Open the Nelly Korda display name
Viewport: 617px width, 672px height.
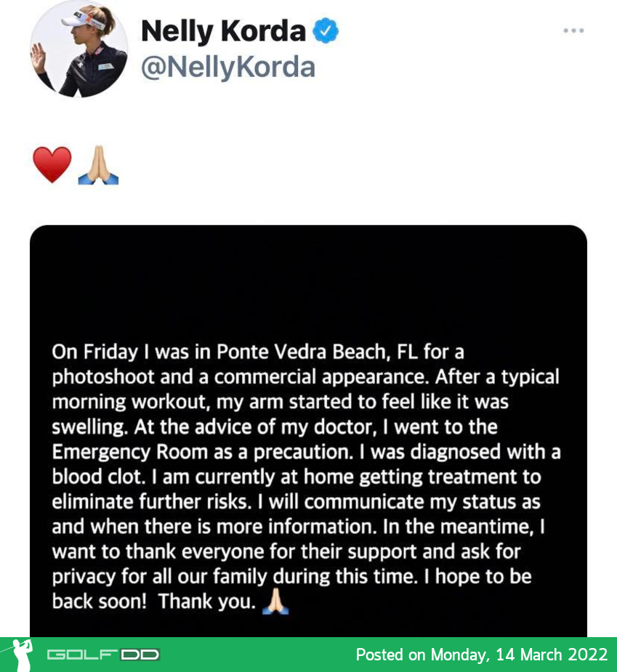(x=223, y=31)
